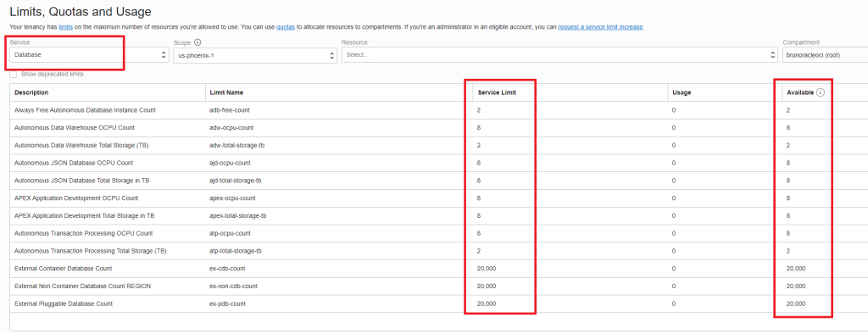Open the quotas hyperlink
Screen dimensions: 868x334
[285, 26]
